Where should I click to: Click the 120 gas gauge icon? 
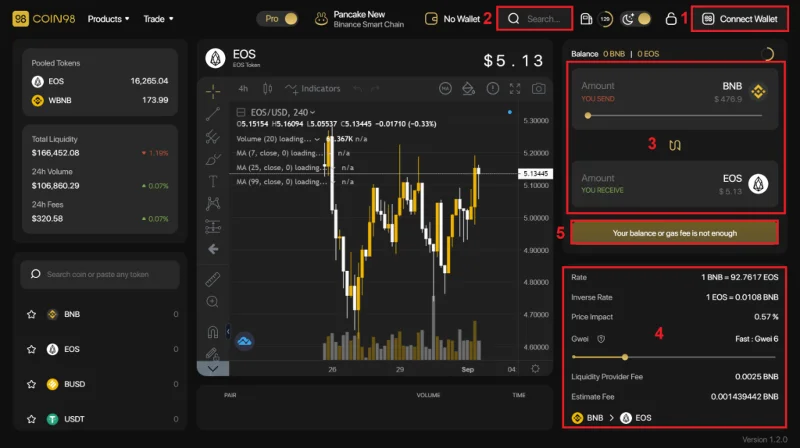click(605, 19)
